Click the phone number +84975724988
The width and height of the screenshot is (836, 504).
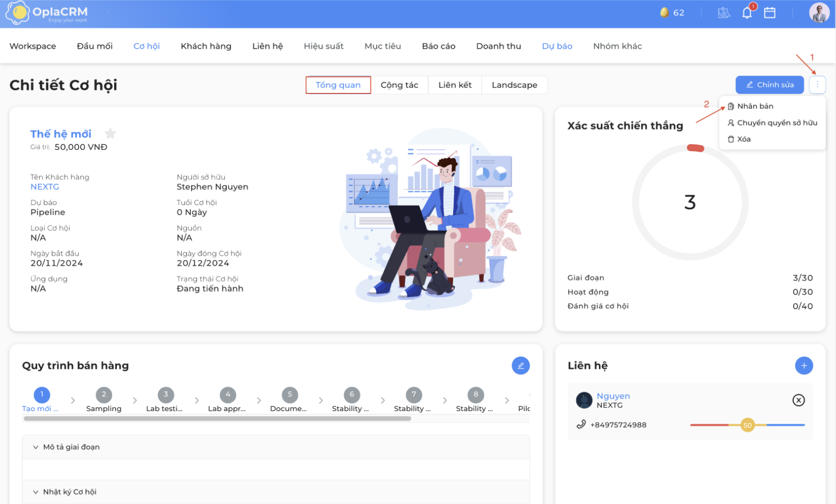pos(618,425)
